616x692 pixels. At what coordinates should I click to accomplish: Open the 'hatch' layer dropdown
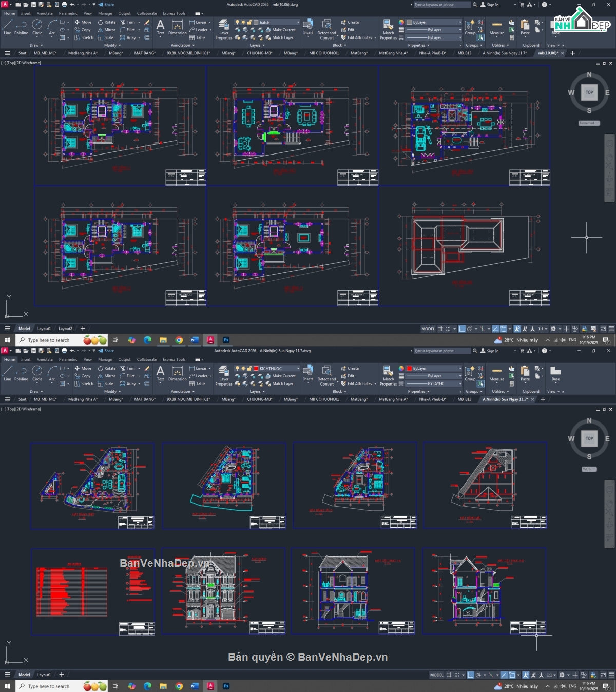pos(298,22)
